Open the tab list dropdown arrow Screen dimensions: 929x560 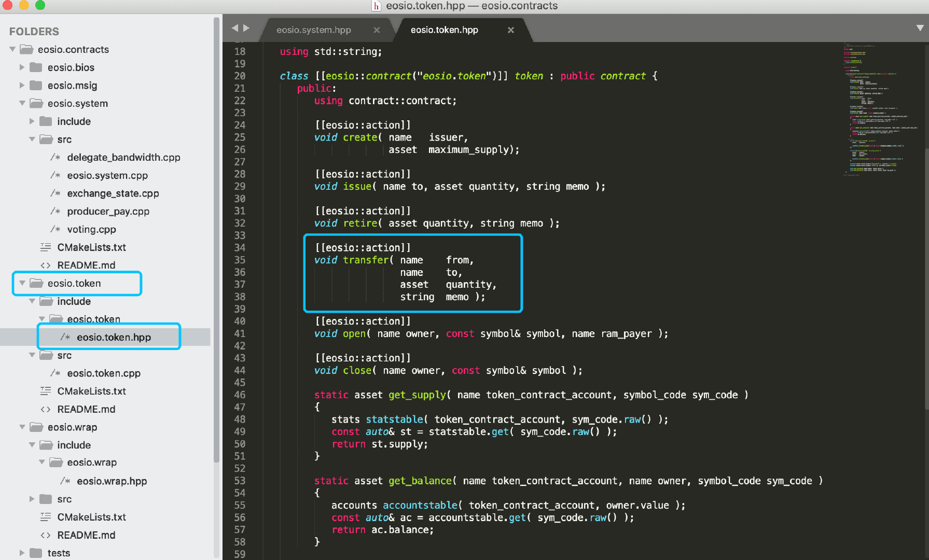point(920,28)
